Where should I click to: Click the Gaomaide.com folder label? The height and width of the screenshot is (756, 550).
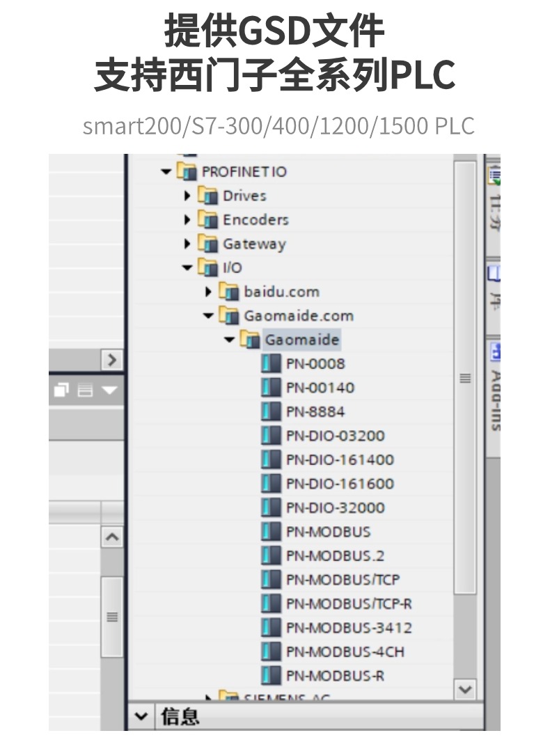(x=299, y=316)
